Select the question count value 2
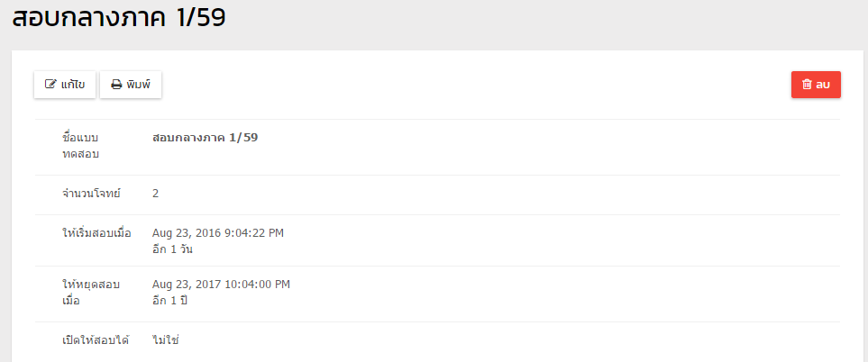Image resolution: width=868 pixels, height=362 pixels. tap(156, 194)
